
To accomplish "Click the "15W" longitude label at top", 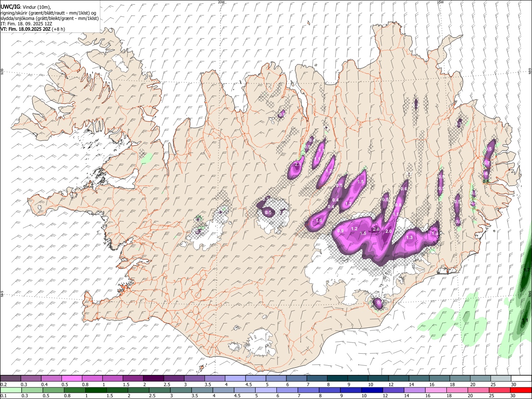I will (440, 2).
